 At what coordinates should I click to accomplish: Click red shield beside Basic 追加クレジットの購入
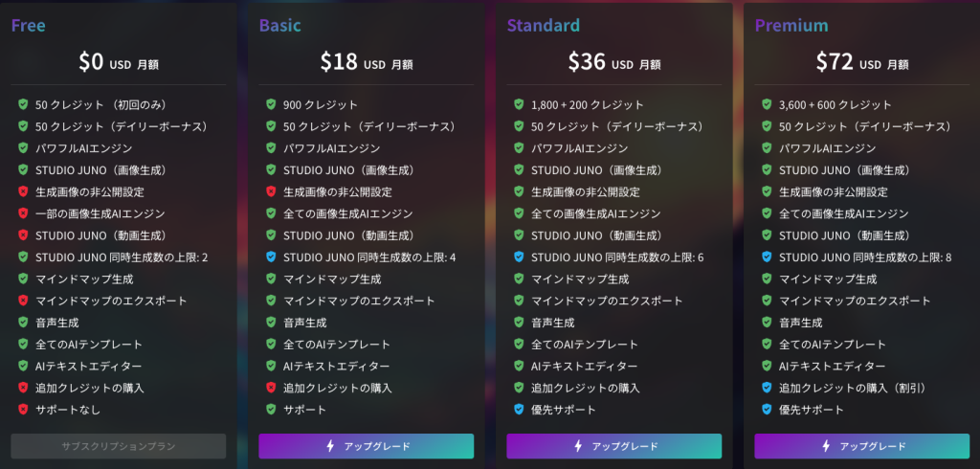[271, 388]
